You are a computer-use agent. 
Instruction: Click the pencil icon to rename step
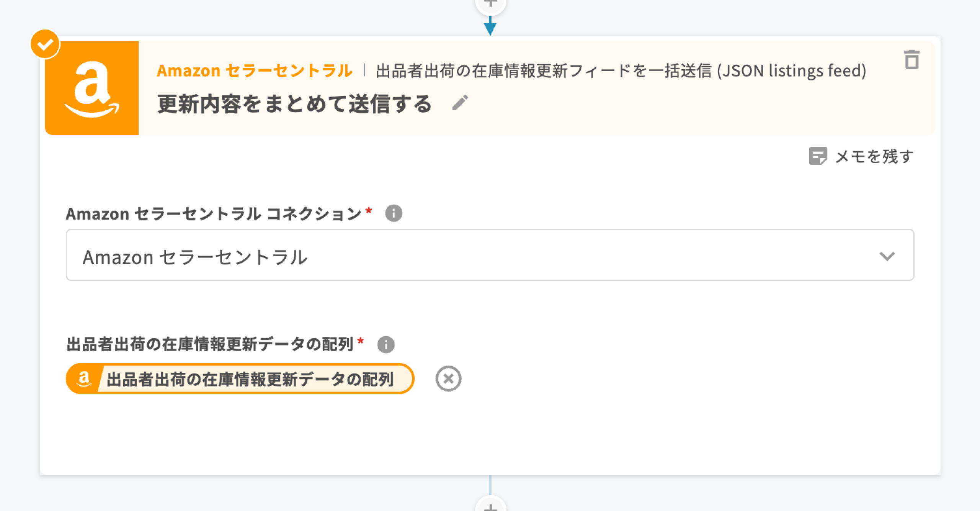point(460,103)
